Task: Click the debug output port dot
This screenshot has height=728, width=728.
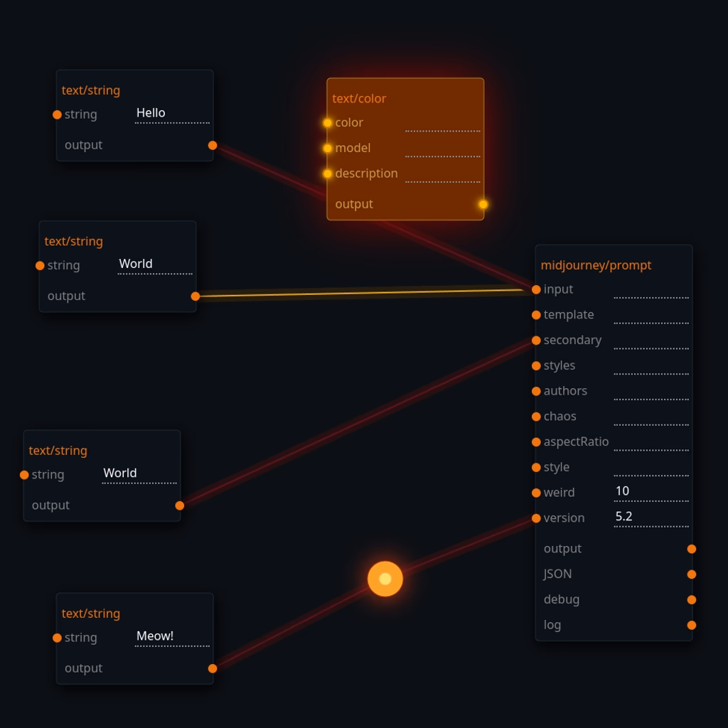Action: tap(692, 600)
